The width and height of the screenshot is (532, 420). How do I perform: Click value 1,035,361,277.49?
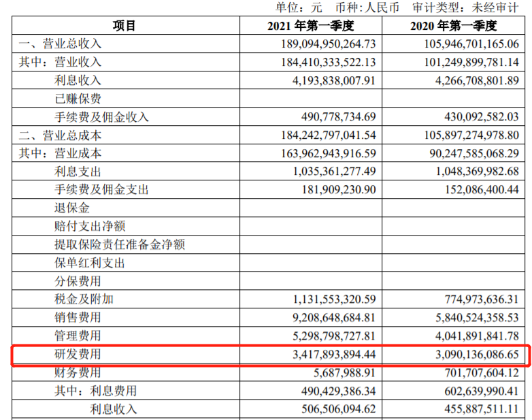point(334,172)
